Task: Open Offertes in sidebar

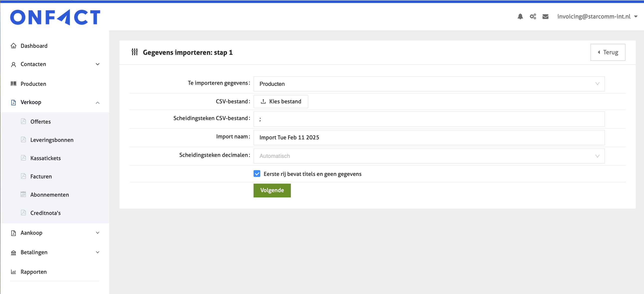Action: click(41, 122)
